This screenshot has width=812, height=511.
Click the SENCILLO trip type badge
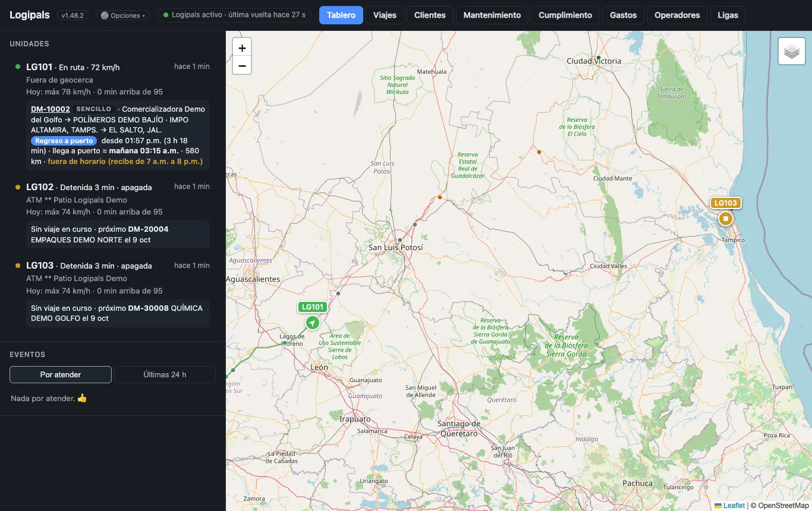point(94,109)
